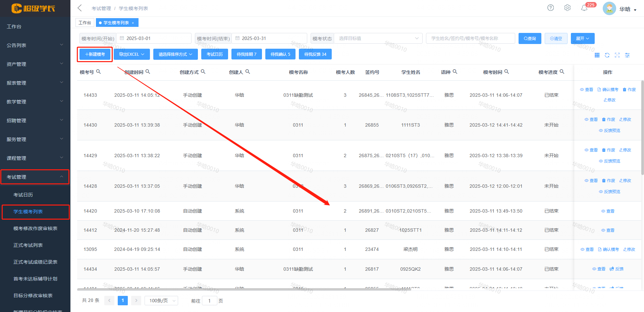
Task: Click 确认模考 link for exam 14433
Action: point(608,90)
